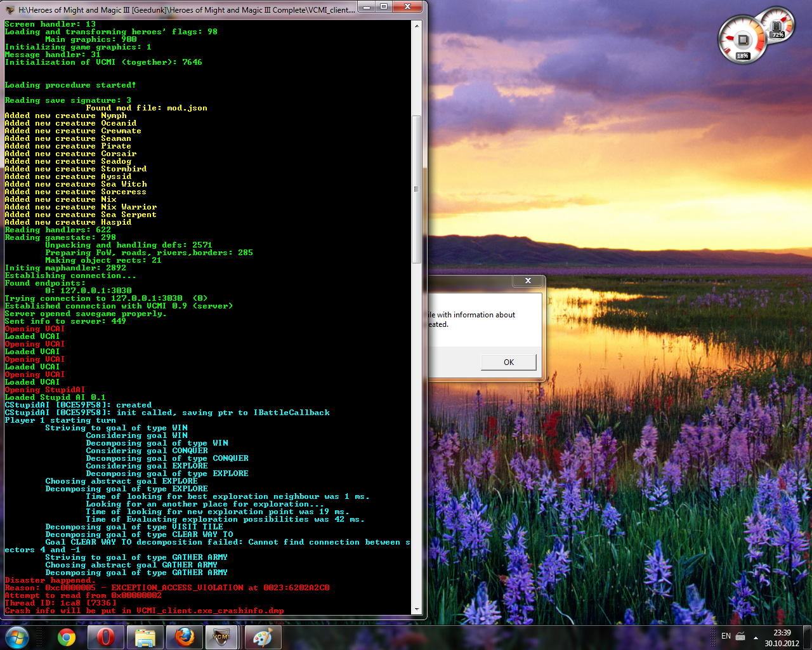812x650 pixels.
Task: Launch Opera browser from the taskbar
Action: tap(106, 637)
